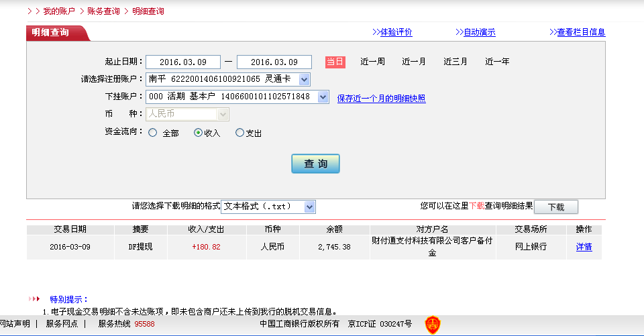Select the 支出 radio button
Viewport: 644px width, 336px height.
point(239,133)
